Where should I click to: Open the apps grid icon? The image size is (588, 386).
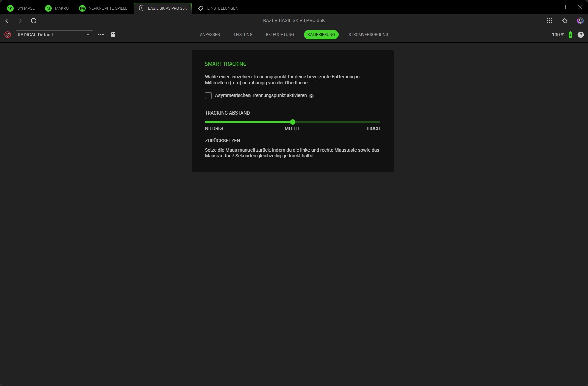(549, 21)
